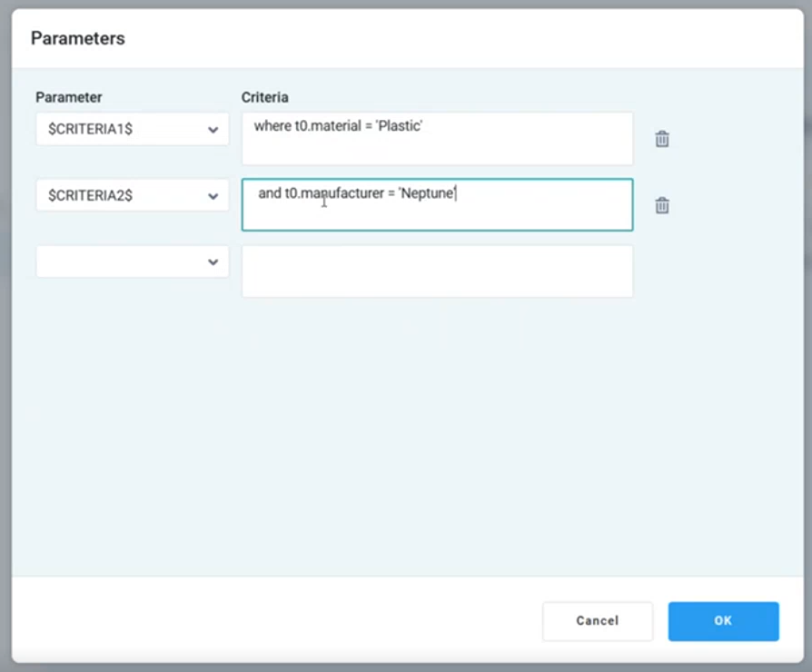Viewport: 812px width, 672px height.
Task: Click the word 'where' in first criteria
Action: (272, 126)
